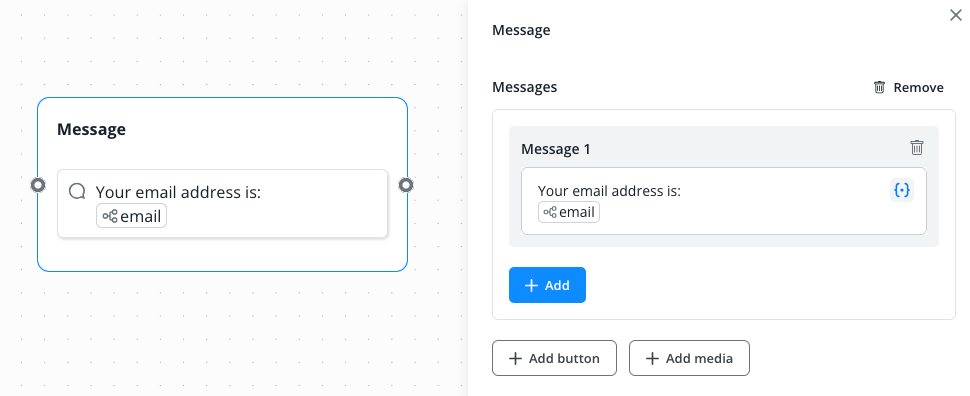Close the Message settings panel
Screen dimensions: 970x396
955,15
